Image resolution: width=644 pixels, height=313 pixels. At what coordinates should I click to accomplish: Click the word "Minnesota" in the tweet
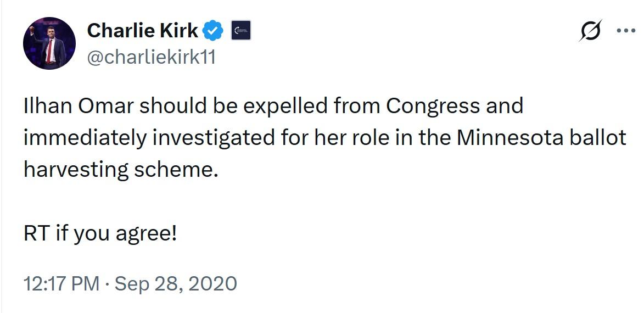(x=510, y=137)
